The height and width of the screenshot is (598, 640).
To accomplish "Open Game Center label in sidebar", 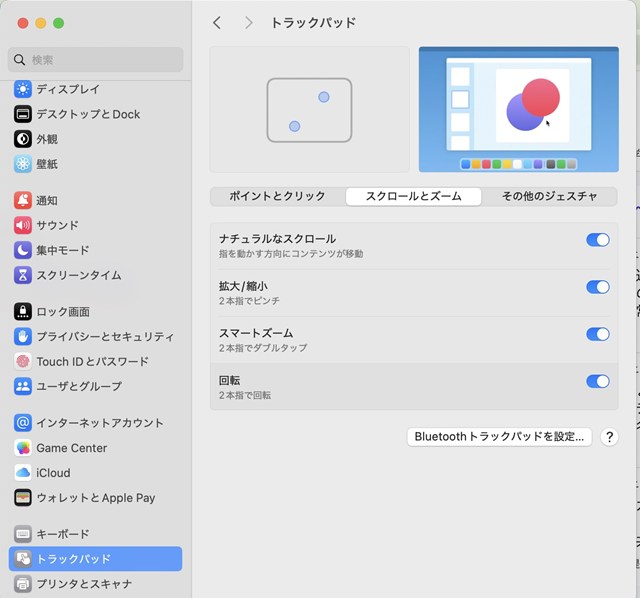I will [72, 448].
